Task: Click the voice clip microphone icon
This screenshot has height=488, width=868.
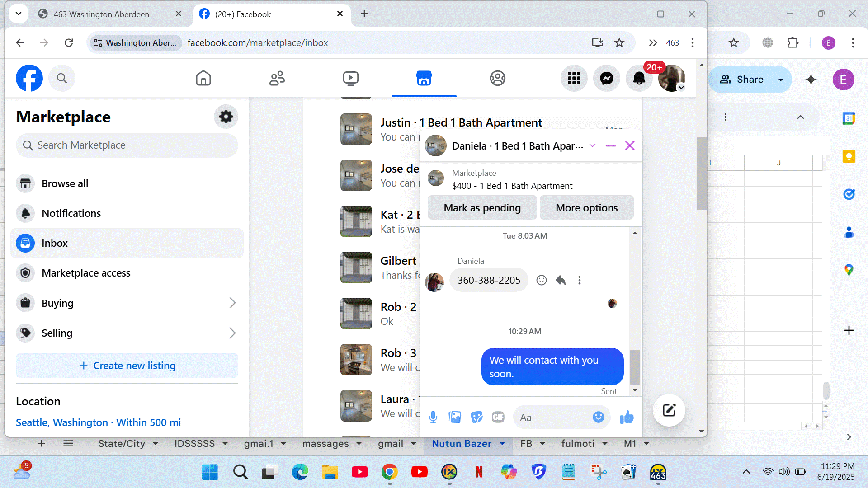Action: pos(433,417)
